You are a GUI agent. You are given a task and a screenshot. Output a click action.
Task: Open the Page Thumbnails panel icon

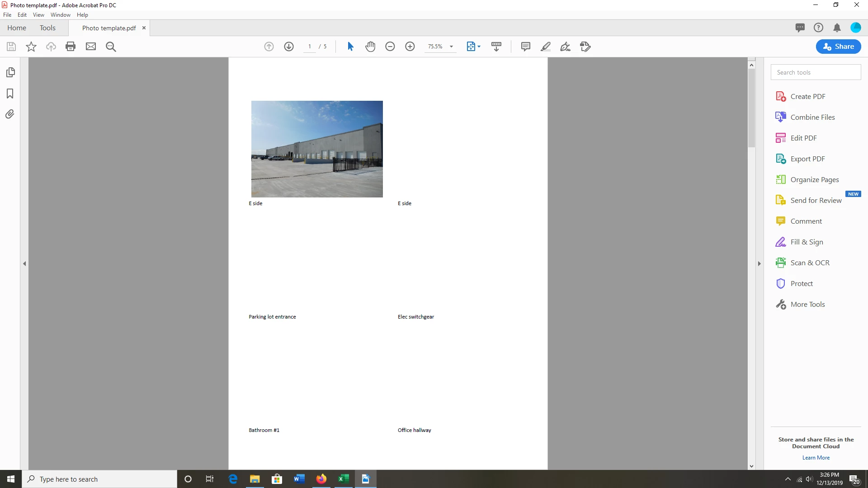(10, 72)
